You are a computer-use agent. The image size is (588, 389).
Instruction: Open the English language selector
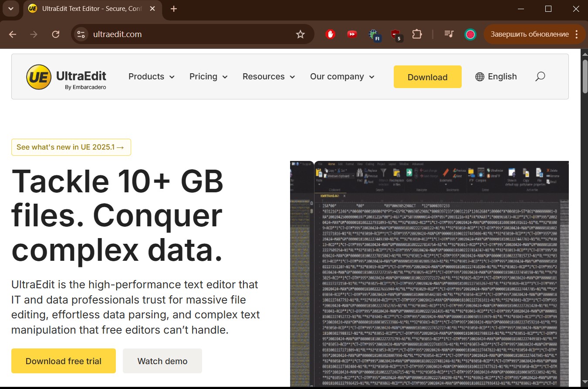(496, 77)
